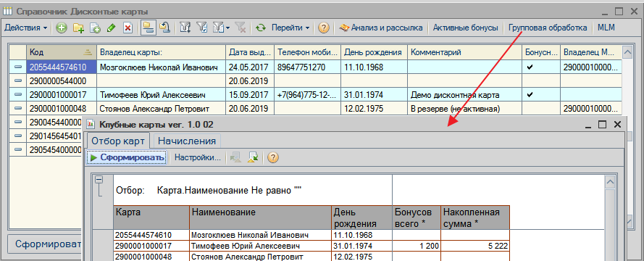Open Настройки... in Клубные карты
This screenshot has width=644, height=261.
(x=198, y=157)
